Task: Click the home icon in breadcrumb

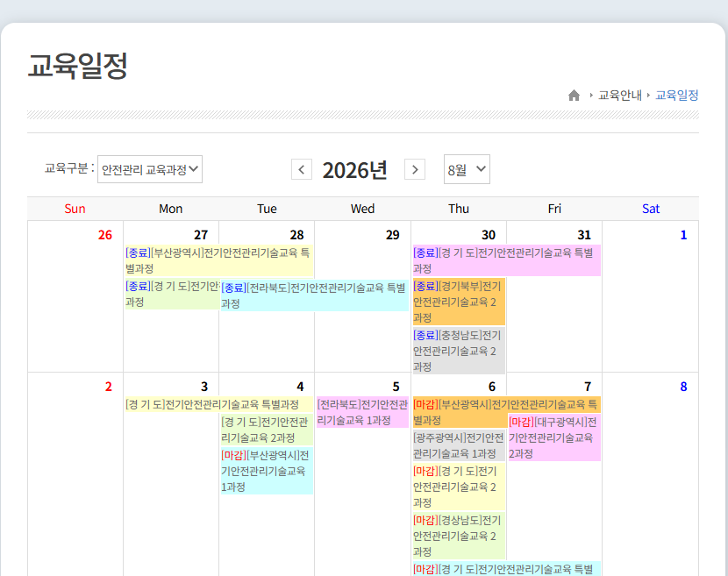Action: (x=574, y=96)
